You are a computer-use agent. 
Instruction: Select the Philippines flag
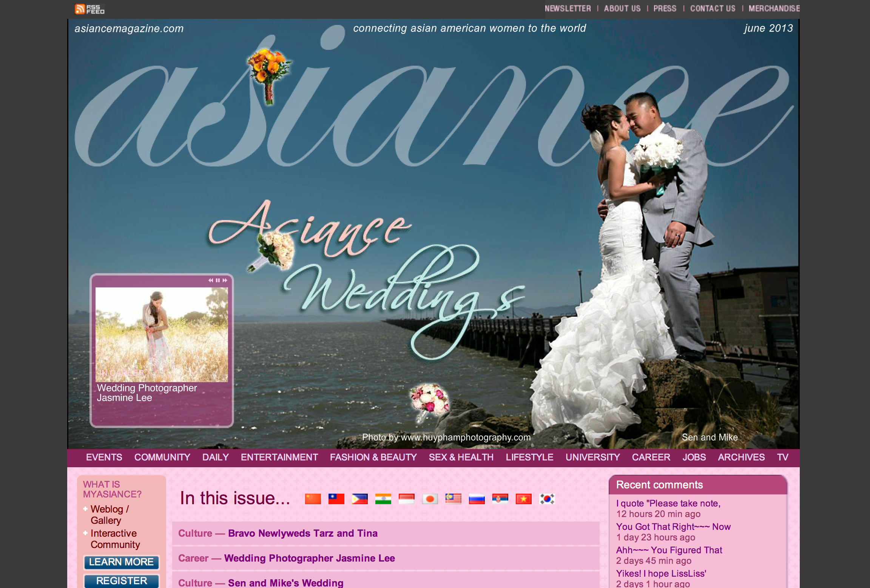[x=359, y=499]
